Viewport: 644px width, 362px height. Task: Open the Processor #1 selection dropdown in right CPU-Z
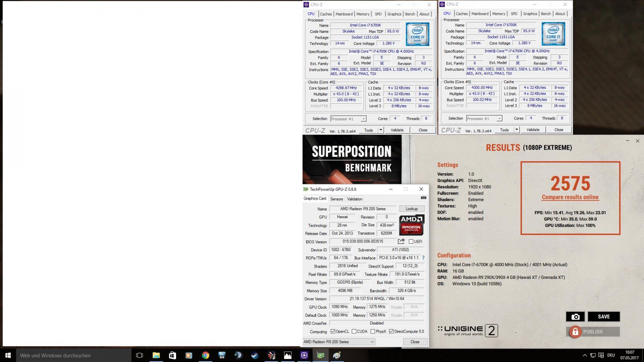[484, 118]
